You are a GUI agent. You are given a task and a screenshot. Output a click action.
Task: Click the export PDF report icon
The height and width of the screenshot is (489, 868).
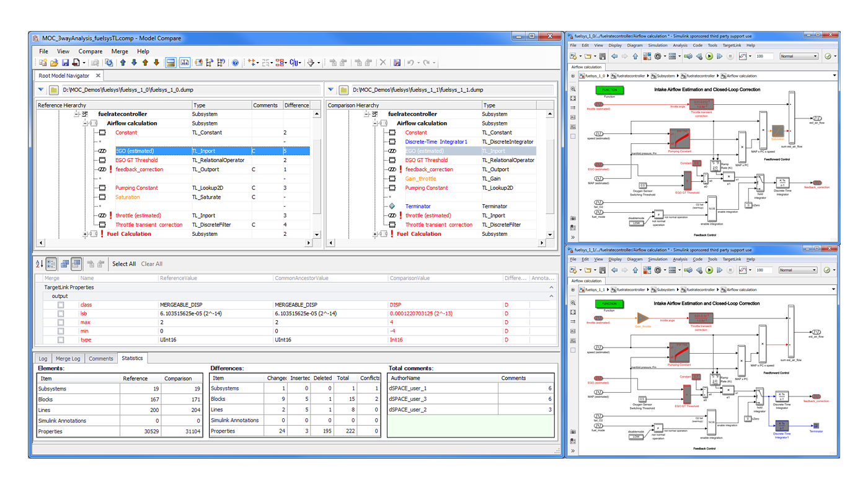point(76,63)
